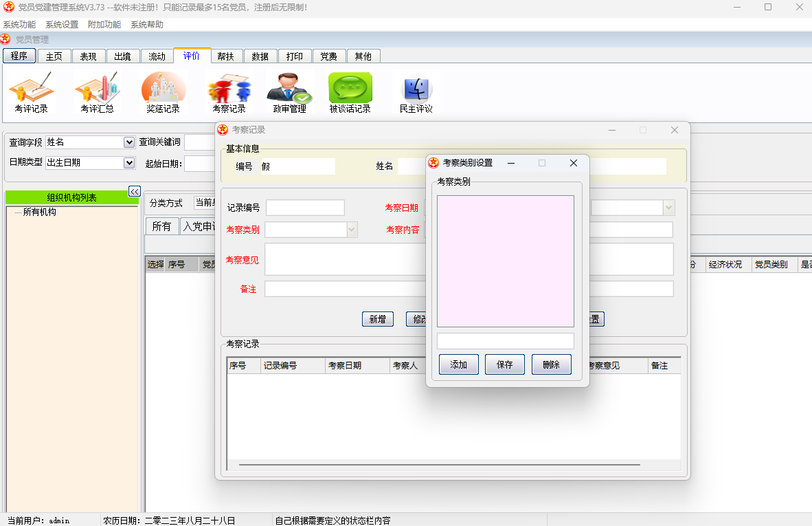Click the 记录编号 input field

click(x=305, y=208)
